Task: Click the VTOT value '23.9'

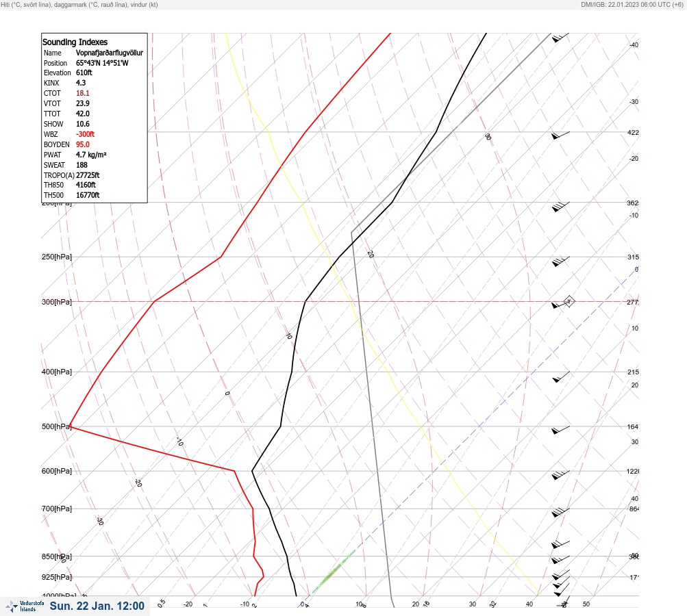Action: [x=83, y=103]
